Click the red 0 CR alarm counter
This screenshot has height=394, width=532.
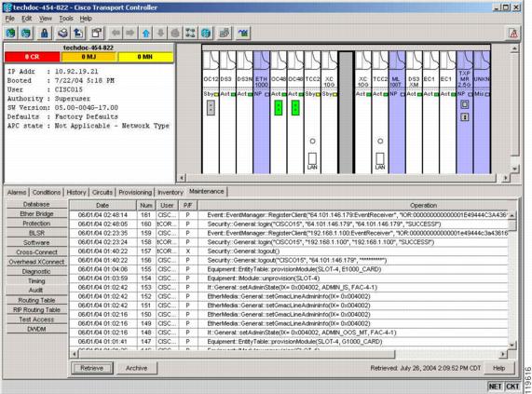coord(33,57)
